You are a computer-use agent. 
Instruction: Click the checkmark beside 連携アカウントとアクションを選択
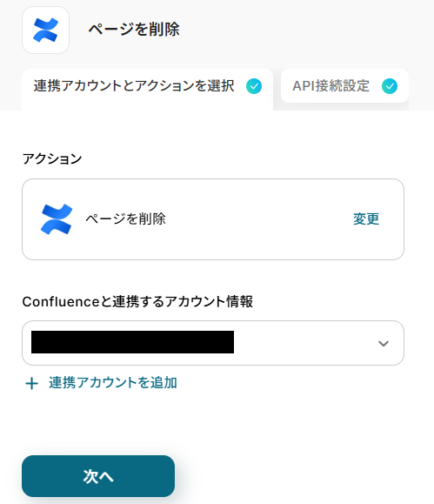tap(254, 86)
